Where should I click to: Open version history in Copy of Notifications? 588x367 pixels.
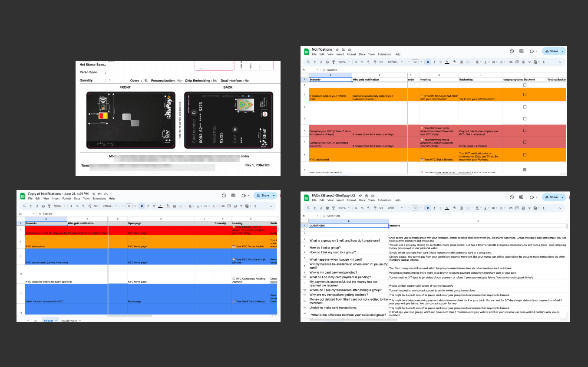[x=224, y=195]
